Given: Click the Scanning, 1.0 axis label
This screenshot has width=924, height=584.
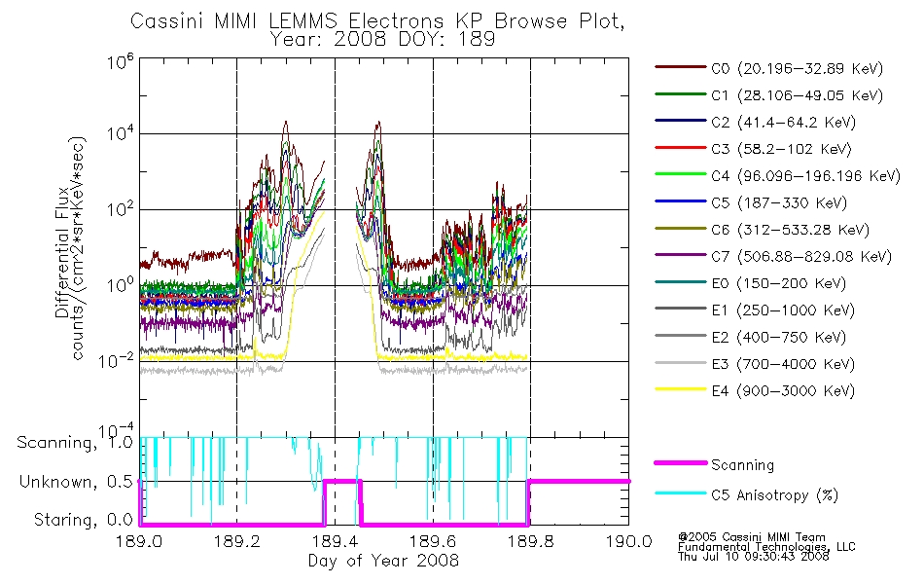Looking at the screenshot, I should [x=75, y=443].
